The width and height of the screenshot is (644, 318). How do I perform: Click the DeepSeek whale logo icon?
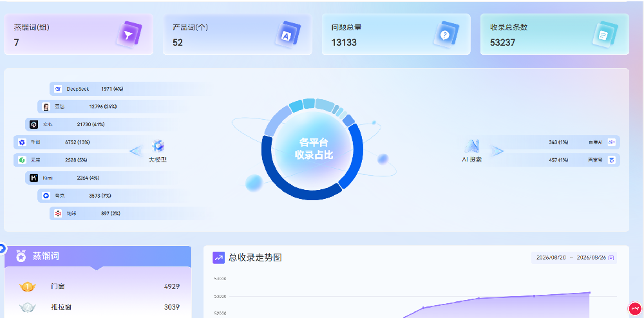coord(58,89)
